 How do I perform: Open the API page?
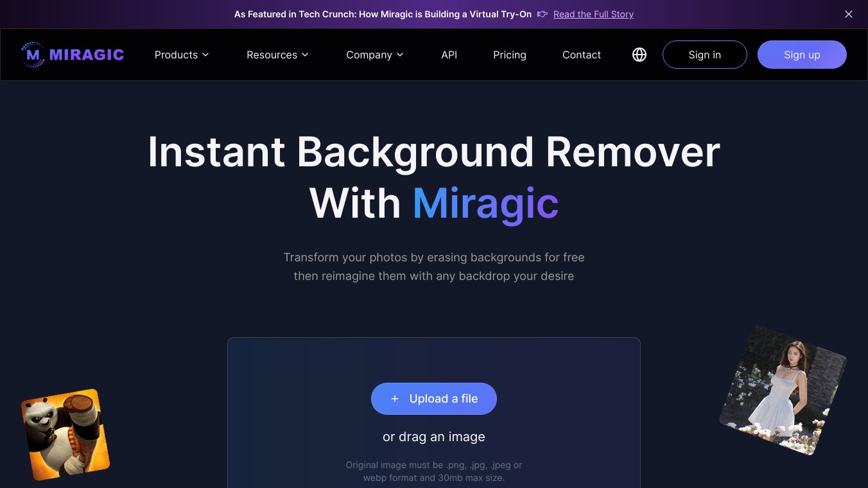pos(449,55)
